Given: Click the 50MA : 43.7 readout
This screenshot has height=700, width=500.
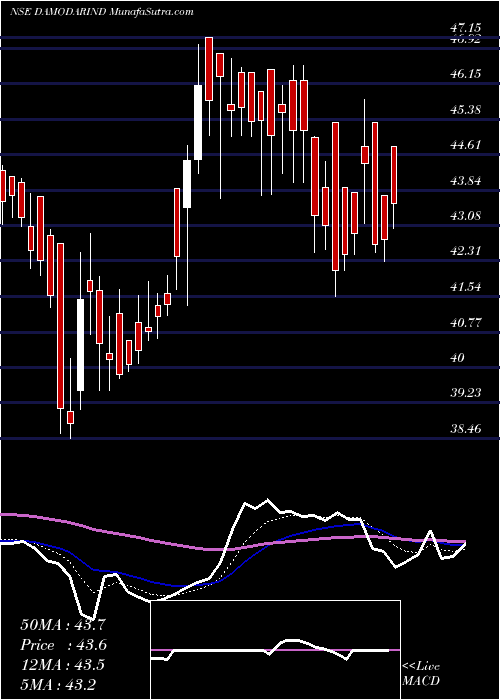Looking at the screenshot, I should tap(63, 625).
